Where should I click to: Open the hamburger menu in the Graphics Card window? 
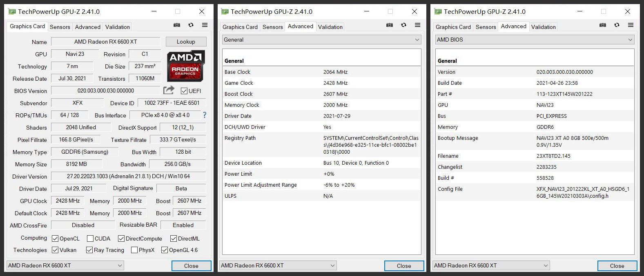pos(205,25)
